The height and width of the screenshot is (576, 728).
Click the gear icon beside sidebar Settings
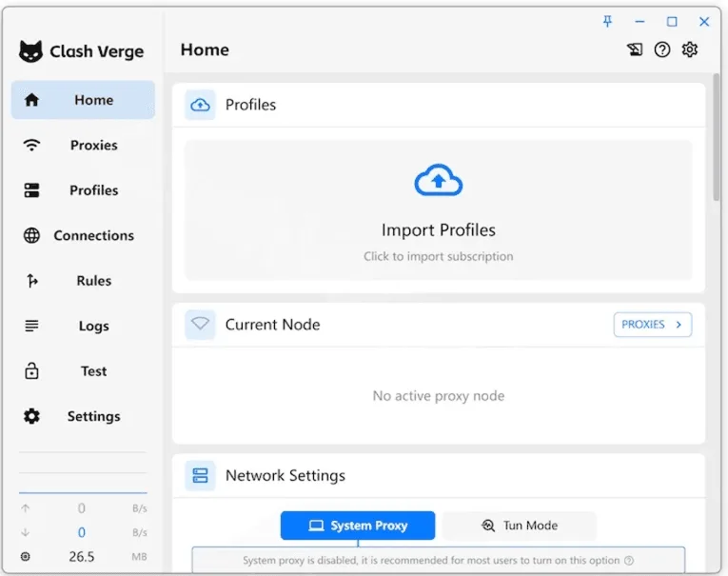(x=31, y=416)
